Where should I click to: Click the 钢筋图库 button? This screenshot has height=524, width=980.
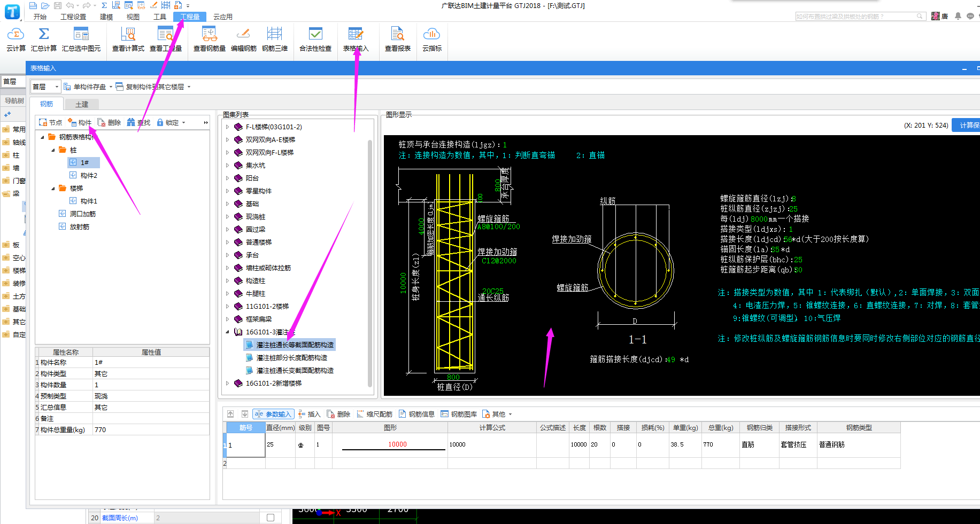[459, 414]
